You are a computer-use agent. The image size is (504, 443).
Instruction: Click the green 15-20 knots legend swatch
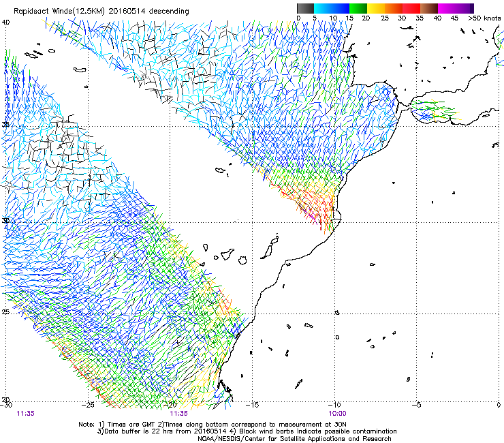(358, 8)
